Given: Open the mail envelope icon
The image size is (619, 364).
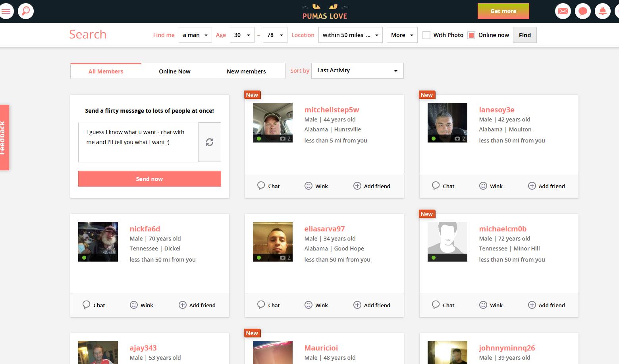Looking at the screenshot, I should click(x=563, y=11).
